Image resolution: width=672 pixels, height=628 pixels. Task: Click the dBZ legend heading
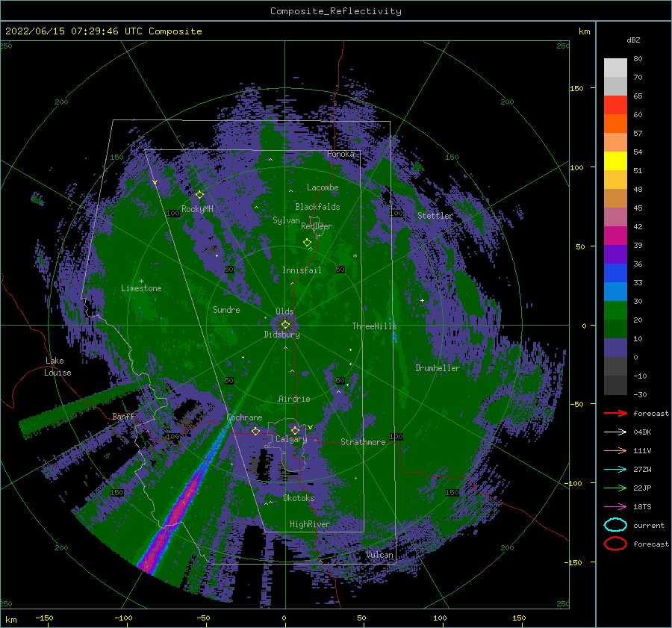(633, 40)
